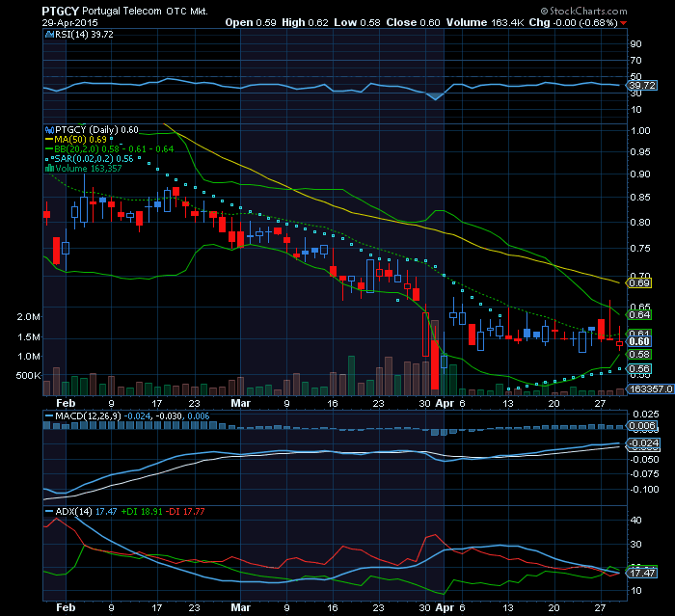Screen dimensions: 675x616
Task: Click the Close 0.60 value in the header
Action: (x=413, y=22)
